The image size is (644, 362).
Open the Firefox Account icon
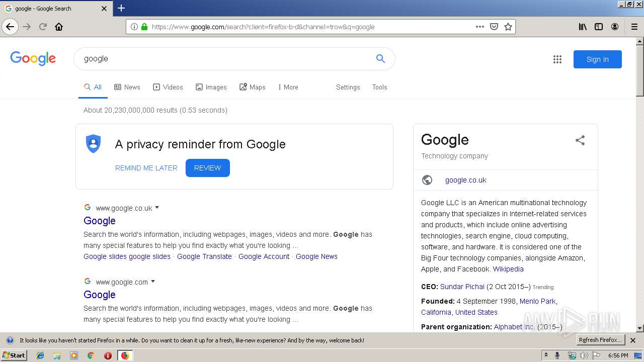point(615,27)
